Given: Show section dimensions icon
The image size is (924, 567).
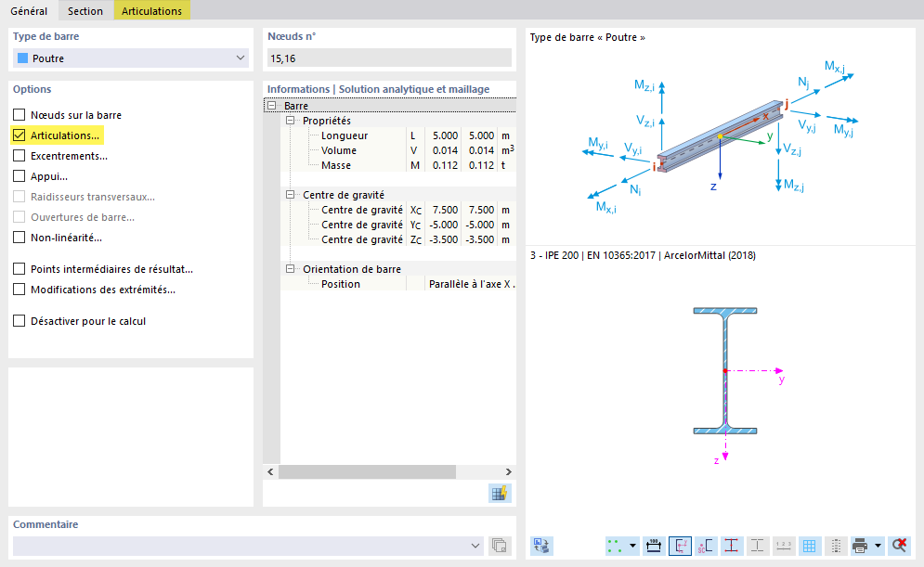Looking at the screenshot, I should pos(654,546).
